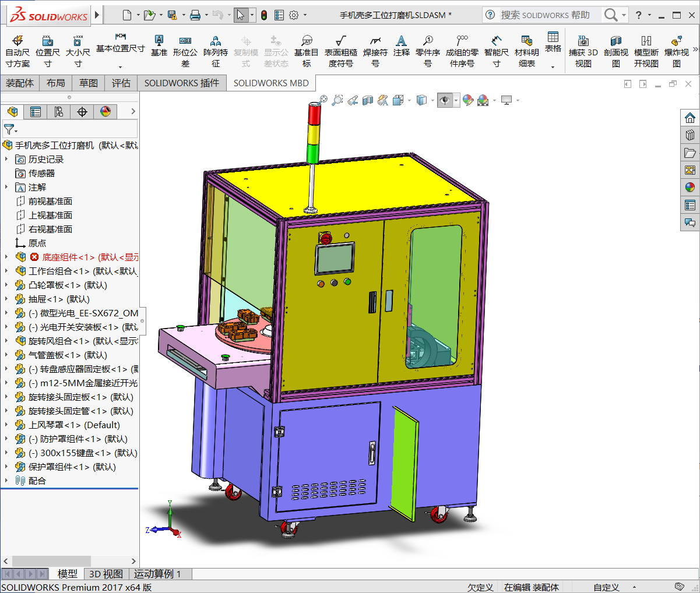Screen dimensions: 700x593
Task: Switch to 装配体 ribbon tab
Action: (20, 83)
